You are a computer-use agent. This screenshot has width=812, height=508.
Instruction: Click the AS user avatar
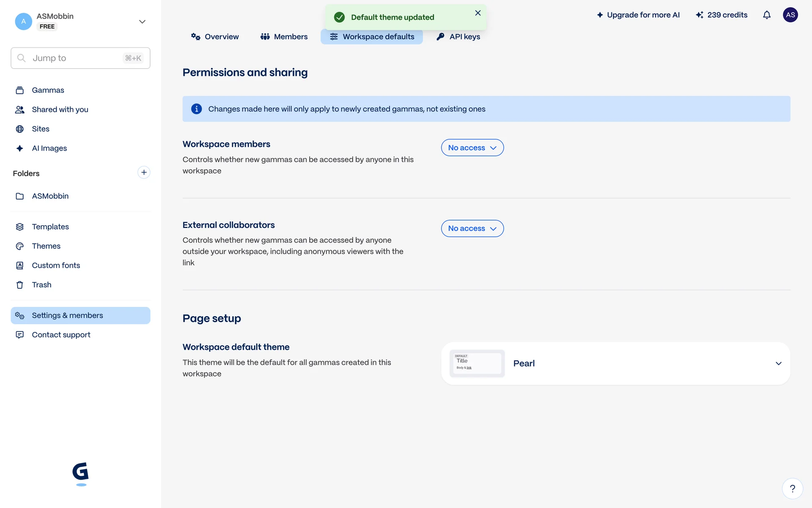790,15
